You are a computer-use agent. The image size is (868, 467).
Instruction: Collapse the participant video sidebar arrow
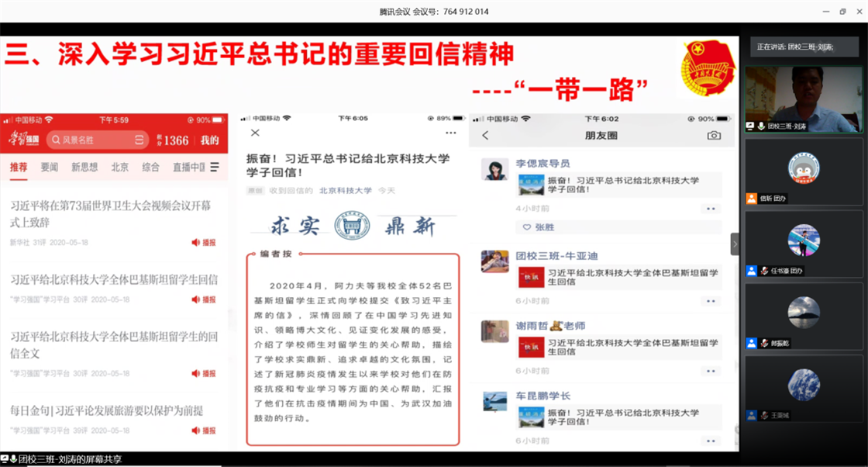(x=735, y=244)
